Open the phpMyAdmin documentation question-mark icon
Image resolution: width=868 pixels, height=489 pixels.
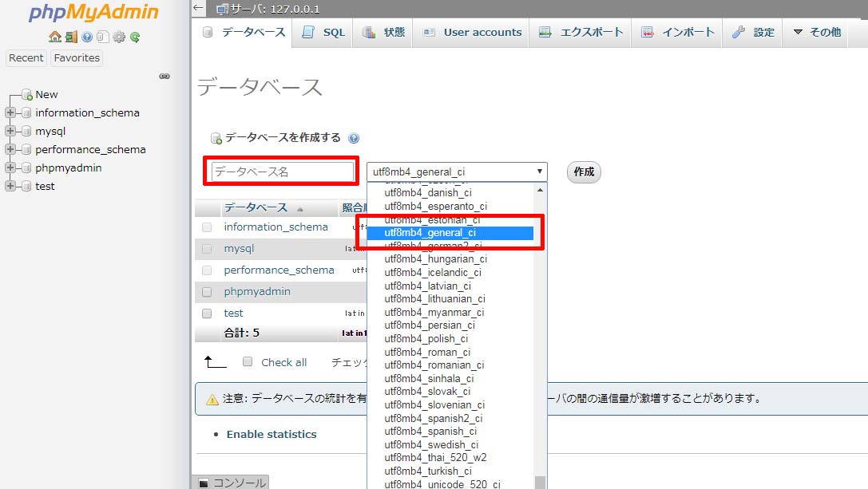click(87, 37)
